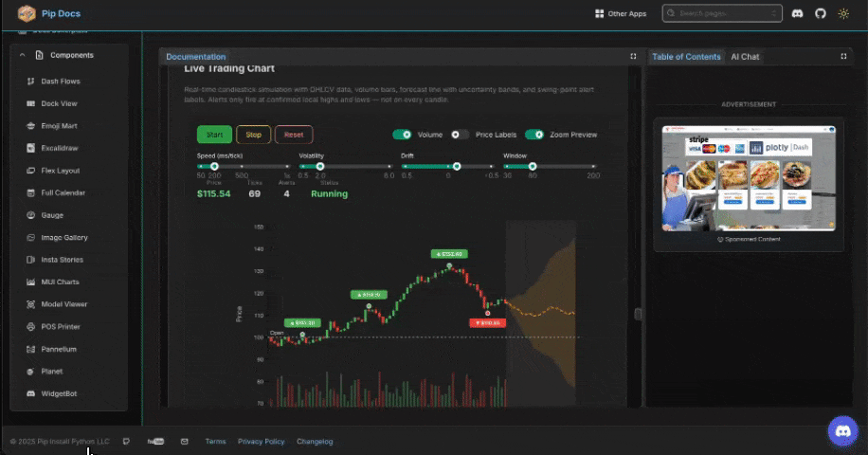Click the Volatility slider handle
The height and width of the screenshot is (455, 868).
(x=320, y=166)
